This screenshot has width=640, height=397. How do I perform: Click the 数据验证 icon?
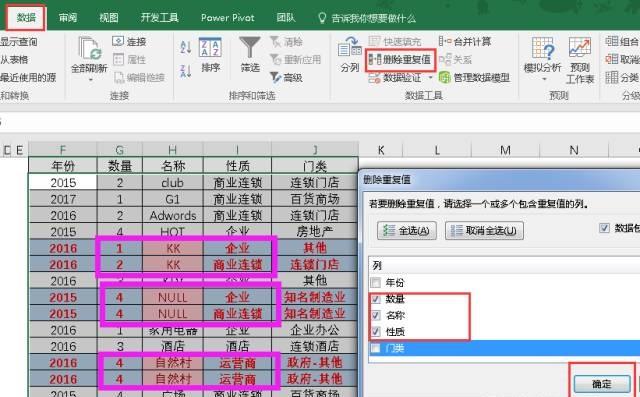click(x=374, y=78)
